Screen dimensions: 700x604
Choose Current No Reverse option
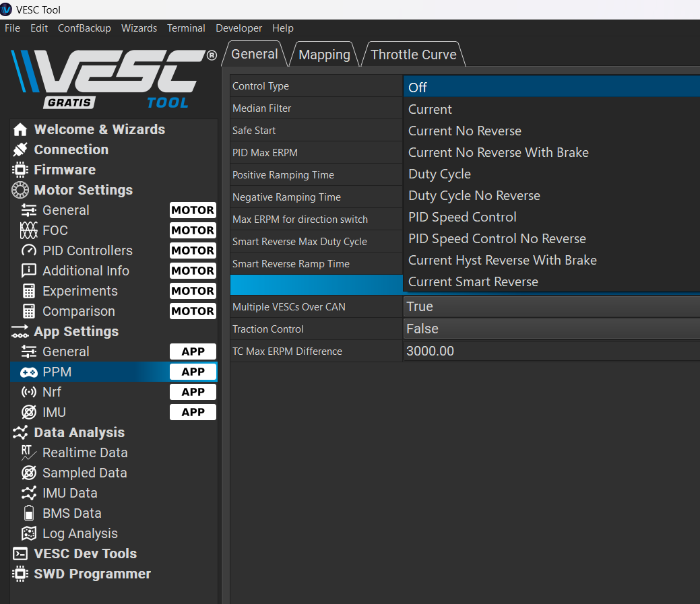(x=552, y=131)
